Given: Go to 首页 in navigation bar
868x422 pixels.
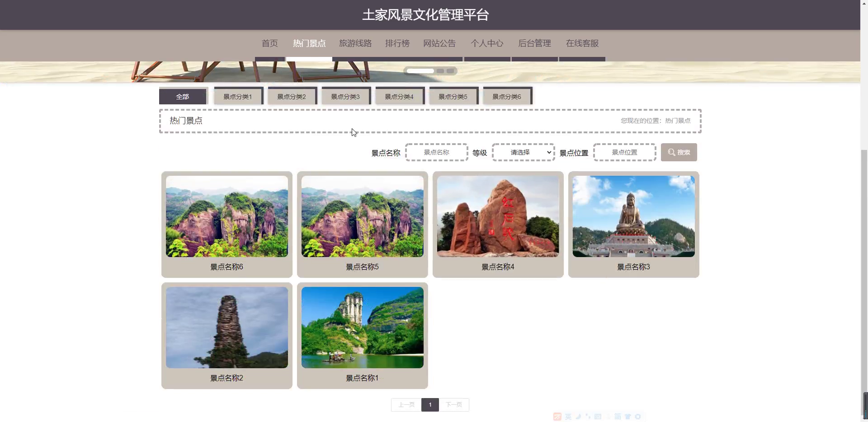Looking at the screenshot, I should (270, 43).
